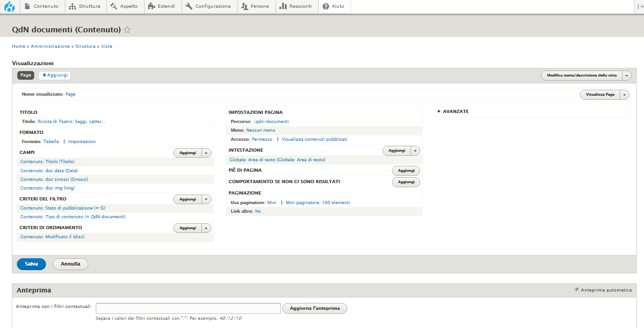The width and height of the screenshot is (644, 328).
Task: Open the Aiuto help section
Action: (334, 6)
